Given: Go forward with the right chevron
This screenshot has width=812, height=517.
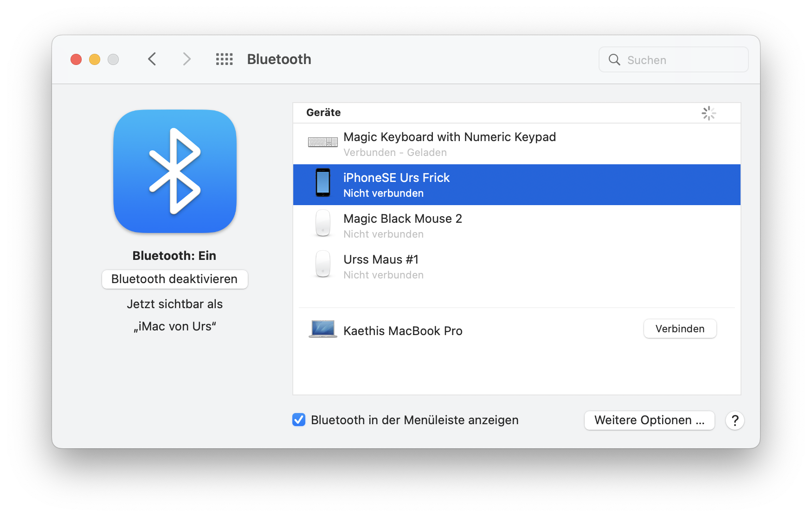Looking at the screenshot, I should tap(187, 59).
